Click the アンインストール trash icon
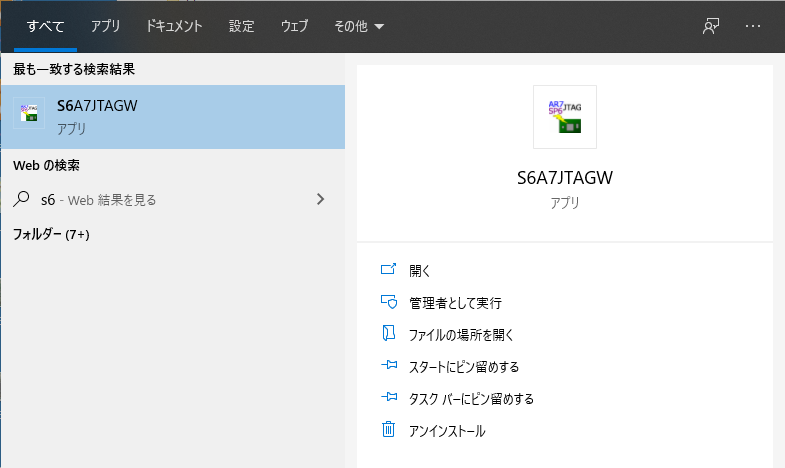 [x=389, y=430]
